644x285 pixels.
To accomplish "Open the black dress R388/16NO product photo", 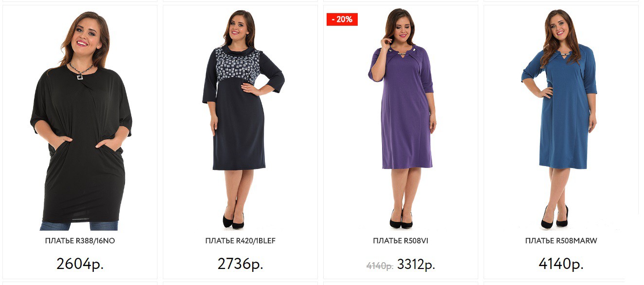I will click(x=80, y=119).
